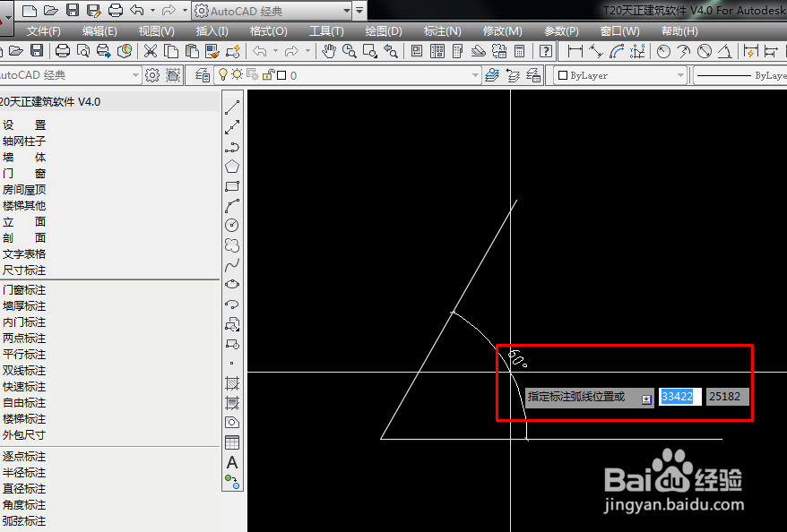Click the Diameter dimension icon
The height and width of the screenshot is (532, 787).
point(705,51)
